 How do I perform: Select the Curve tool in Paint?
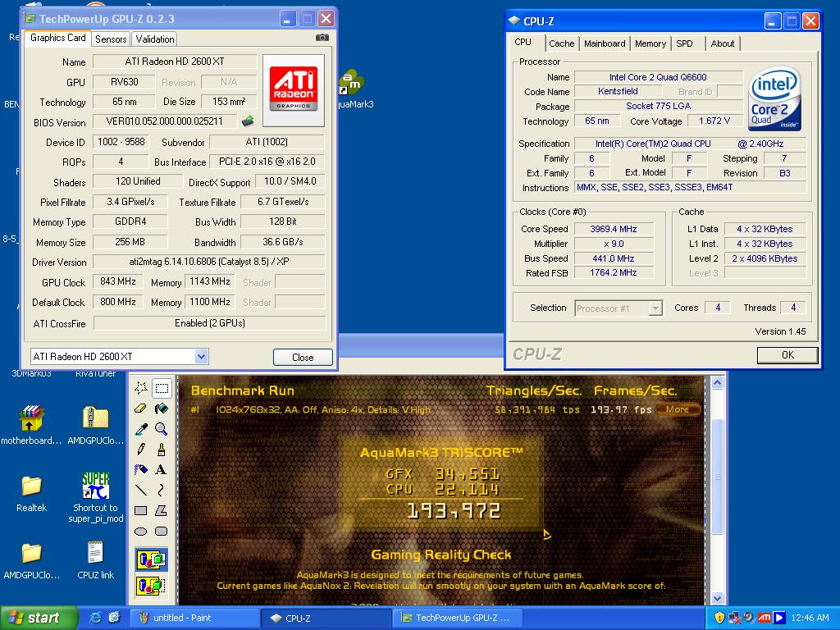pos(162,490)
